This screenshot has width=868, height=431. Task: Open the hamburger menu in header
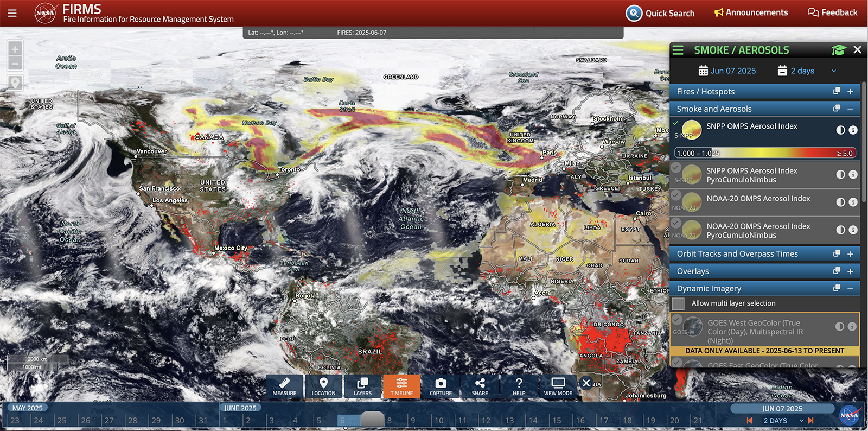[12, 13]
